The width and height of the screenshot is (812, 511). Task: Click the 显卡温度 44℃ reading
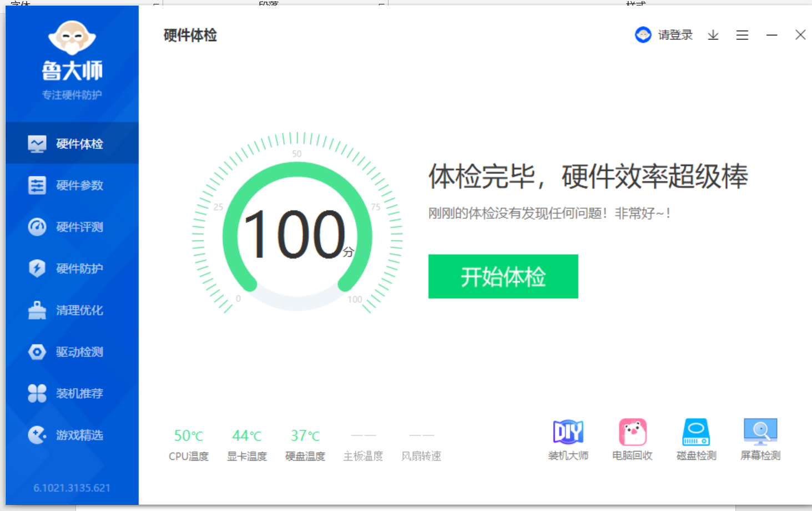(x=247, y=445)
